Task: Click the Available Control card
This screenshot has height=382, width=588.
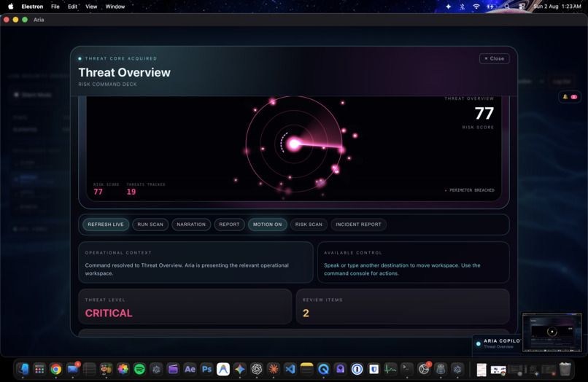Action: 413,262
